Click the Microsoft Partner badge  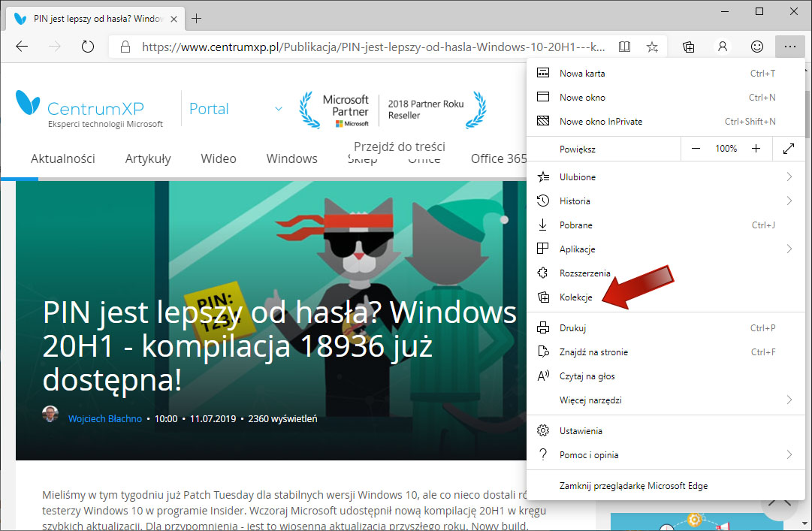pyautogui.click(x=393, y=110)
